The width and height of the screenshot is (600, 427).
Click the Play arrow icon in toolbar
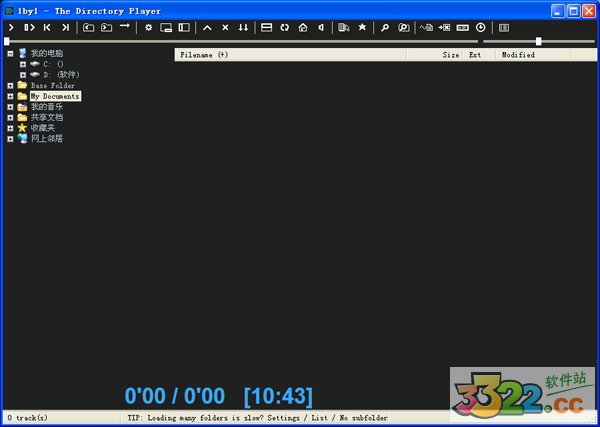pyautogui.click(x=11, y=28)
